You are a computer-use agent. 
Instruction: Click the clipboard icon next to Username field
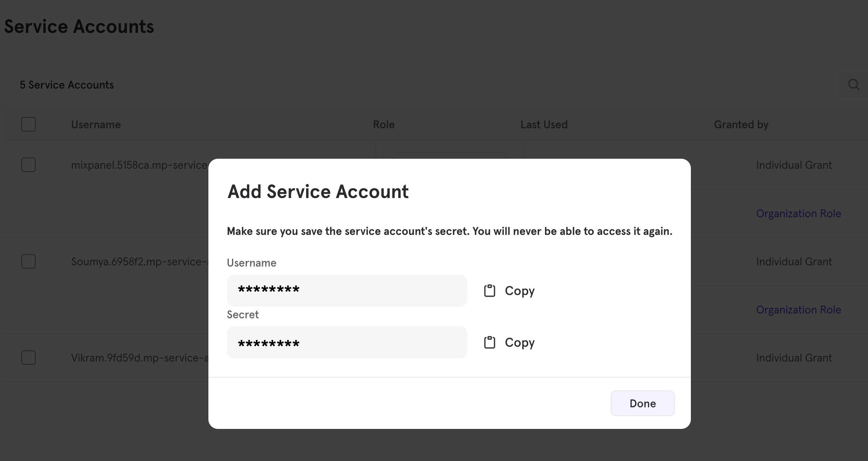490,291
